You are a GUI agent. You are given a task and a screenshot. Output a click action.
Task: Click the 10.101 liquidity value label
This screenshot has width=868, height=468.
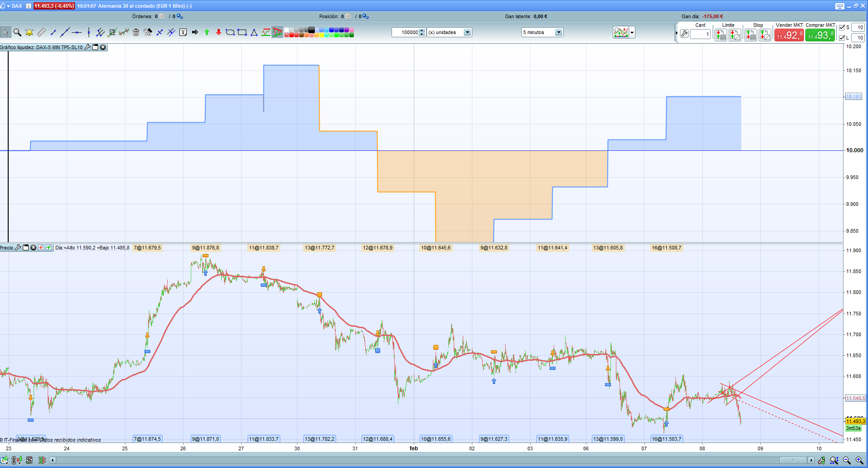tap(853, 96)
